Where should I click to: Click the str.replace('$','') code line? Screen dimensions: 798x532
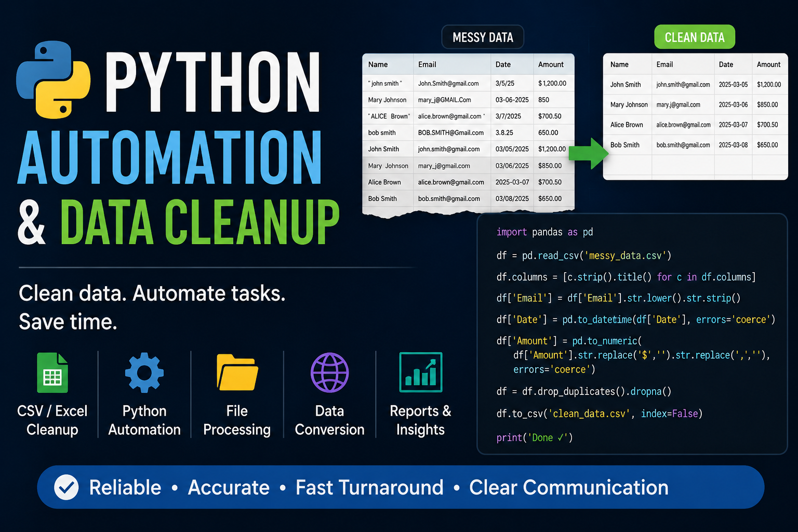pyautogui.click(x=642, y=355)
